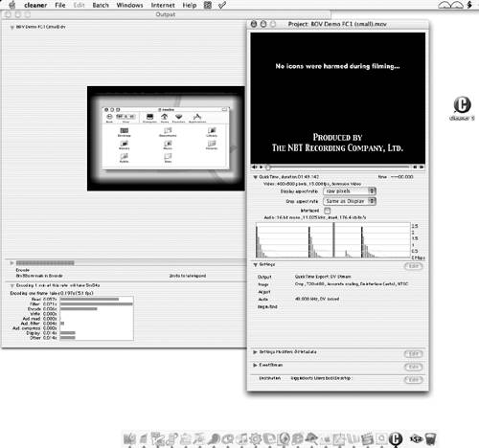Open the Trash in the Dock
Screen dimensions: 479x448
[431, 439]
